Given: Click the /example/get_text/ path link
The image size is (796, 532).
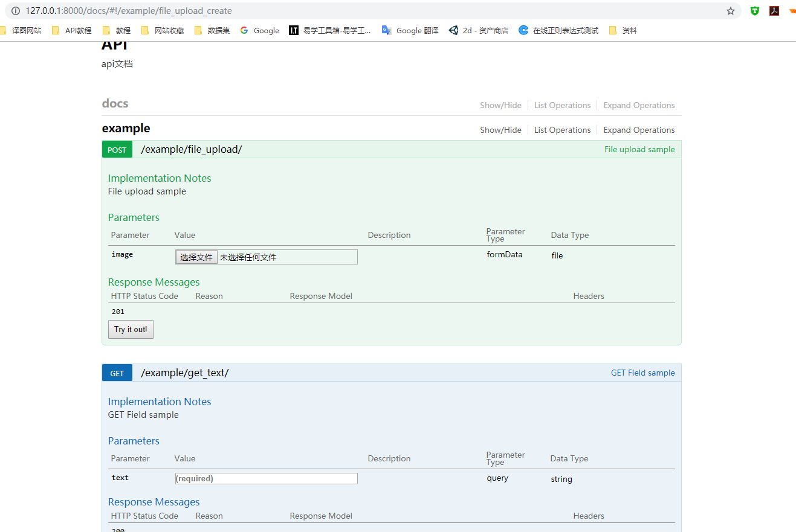Looking at the screenshot, I should click(x=184, y=373).
